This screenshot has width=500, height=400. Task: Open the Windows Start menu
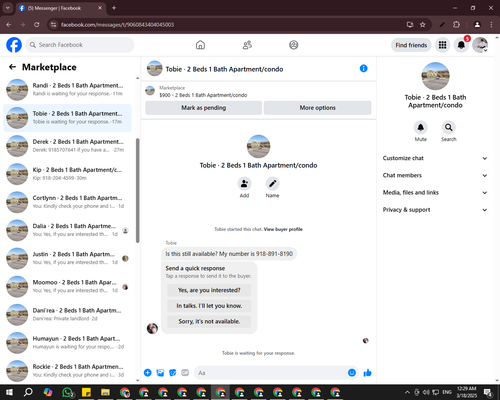(x=9, y=392)
